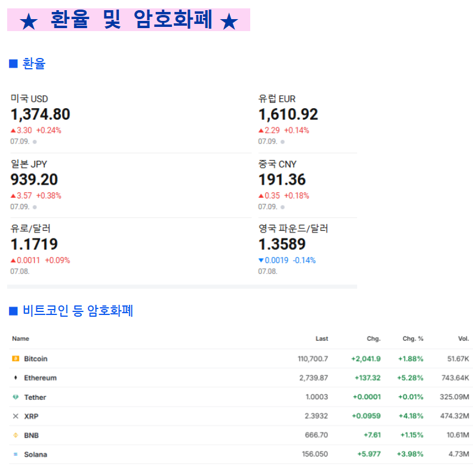Open the XRP row link
The width and height of the screenshot is (476, 465).
[x=31, y=416]
